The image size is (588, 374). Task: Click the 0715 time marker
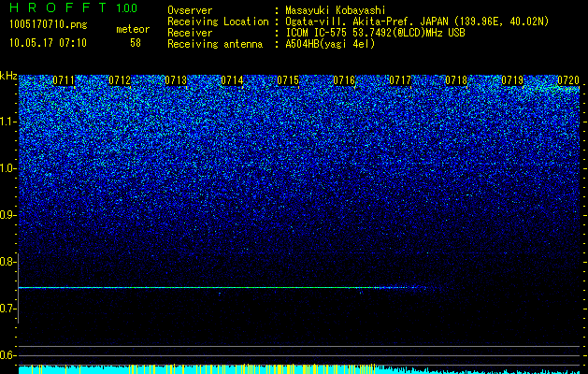pyautogui.click(x=288, y=80)
